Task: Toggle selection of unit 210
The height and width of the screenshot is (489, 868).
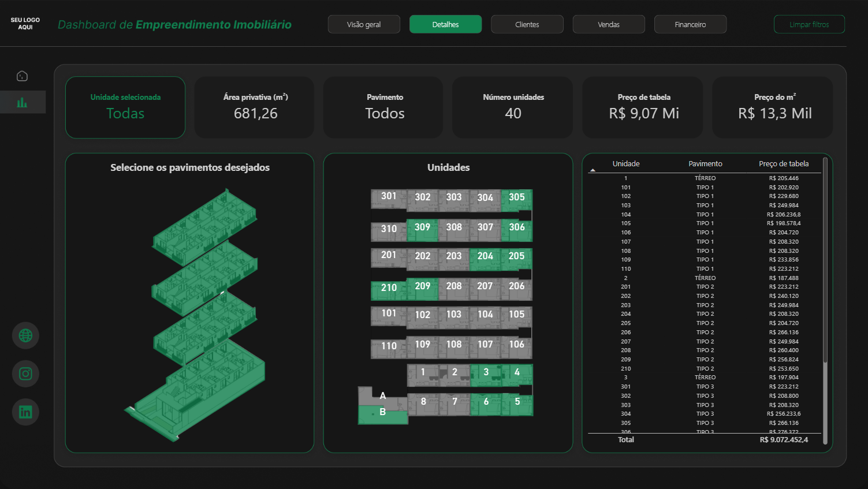Action: pos(389,288)
